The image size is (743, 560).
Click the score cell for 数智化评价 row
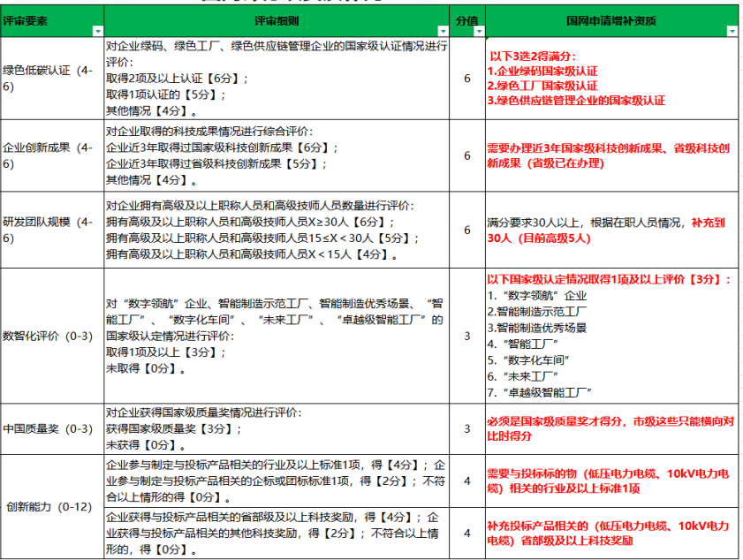click(467, 336)
